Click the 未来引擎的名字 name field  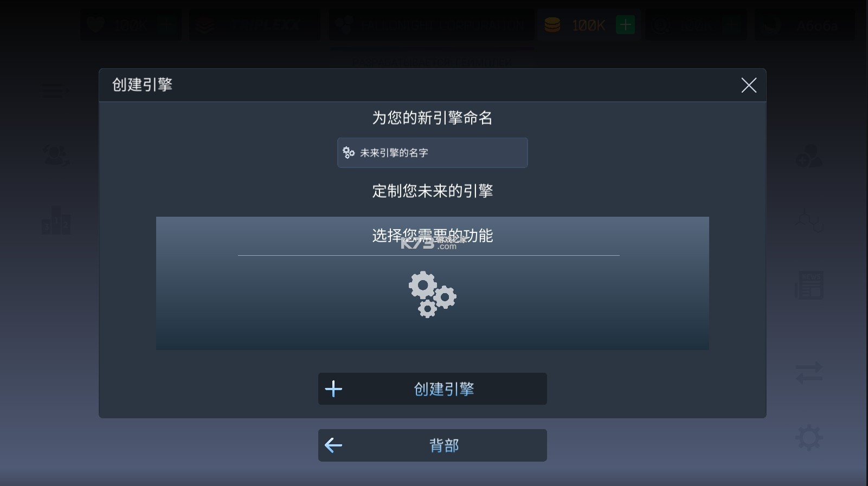coord(432,153)
